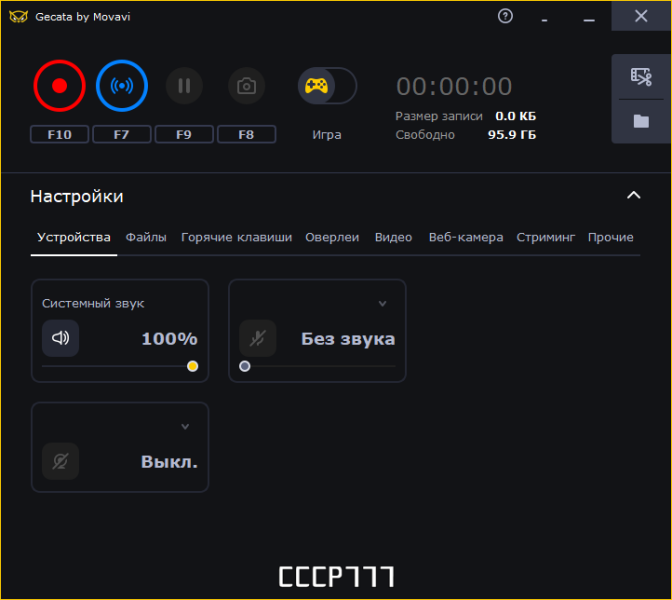
Task: Open the Стриминг tab
Action: (546, 237)
